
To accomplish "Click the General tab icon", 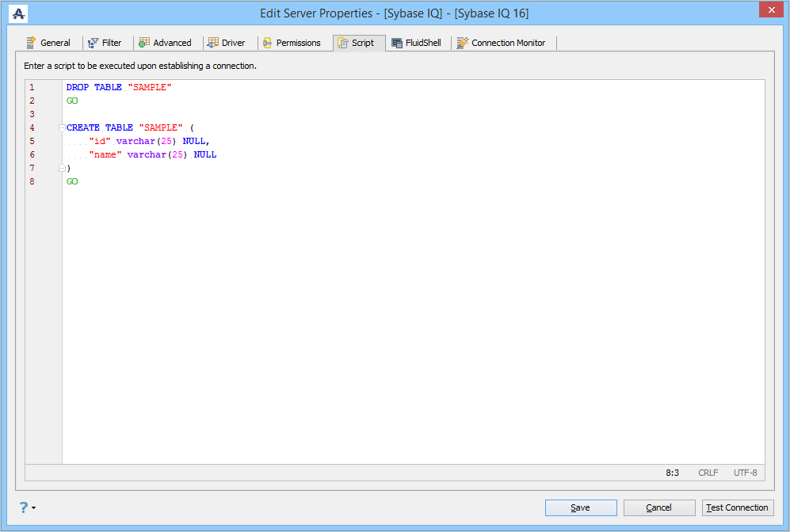I will pyautogui.click(x=31, y=43).
